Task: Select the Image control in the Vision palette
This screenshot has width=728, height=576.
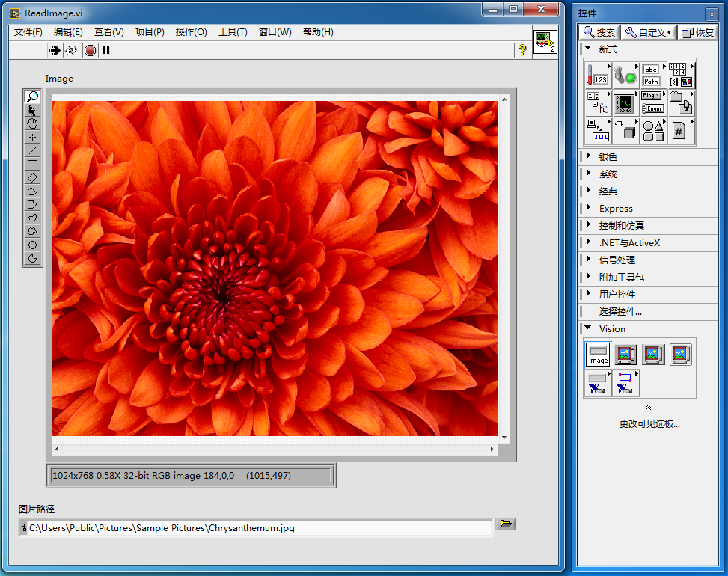Action: point(598,355)
